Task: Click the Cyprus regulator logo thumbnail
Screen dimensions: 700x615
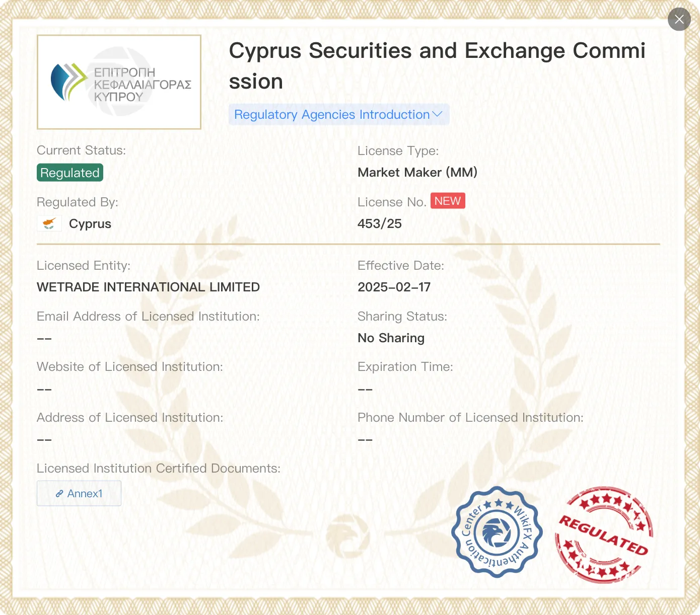Action: [119, 82]
